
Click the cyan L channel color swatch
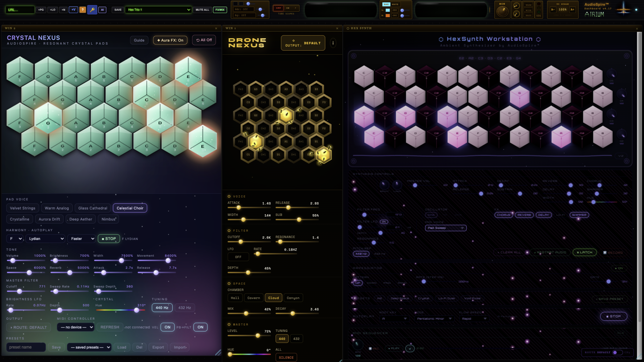pos(388,10)
